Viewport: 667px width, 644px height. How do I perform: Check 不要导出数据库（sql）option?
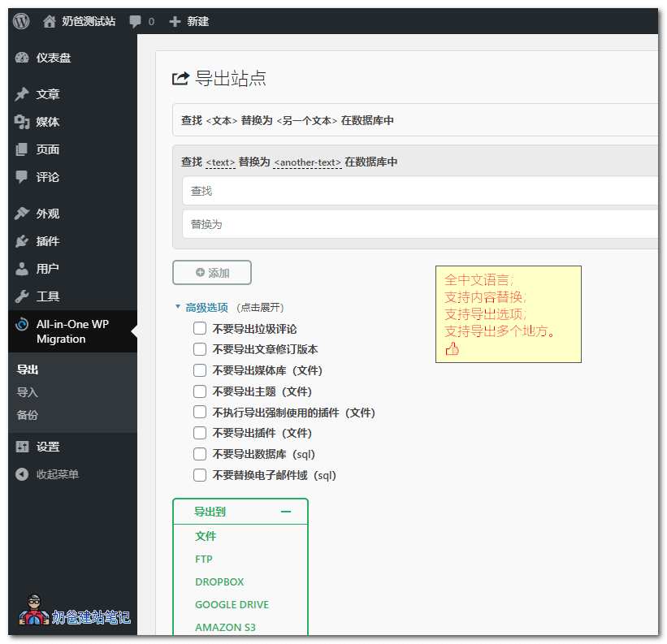199,453
